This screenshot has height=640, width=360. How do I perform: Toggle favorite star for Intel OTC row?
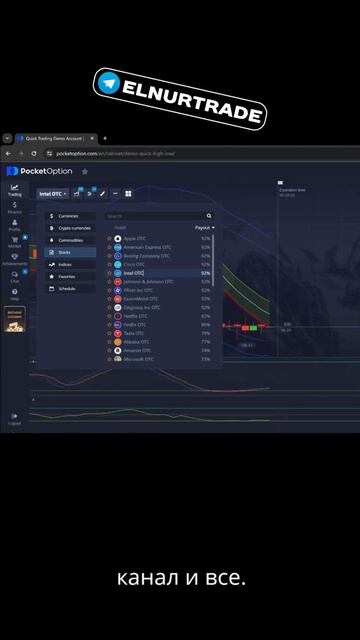pos(109,273)
